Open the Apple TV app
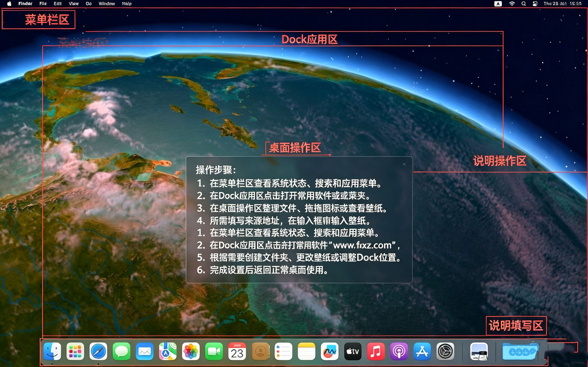This screenshot has height=367, width=588. tap(353, 352)
